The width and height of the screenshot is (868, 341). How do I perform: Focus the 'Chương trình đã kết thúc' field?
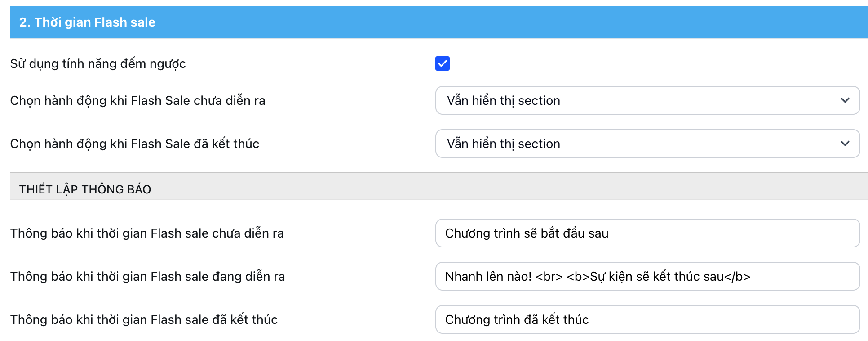pos(647,319)
